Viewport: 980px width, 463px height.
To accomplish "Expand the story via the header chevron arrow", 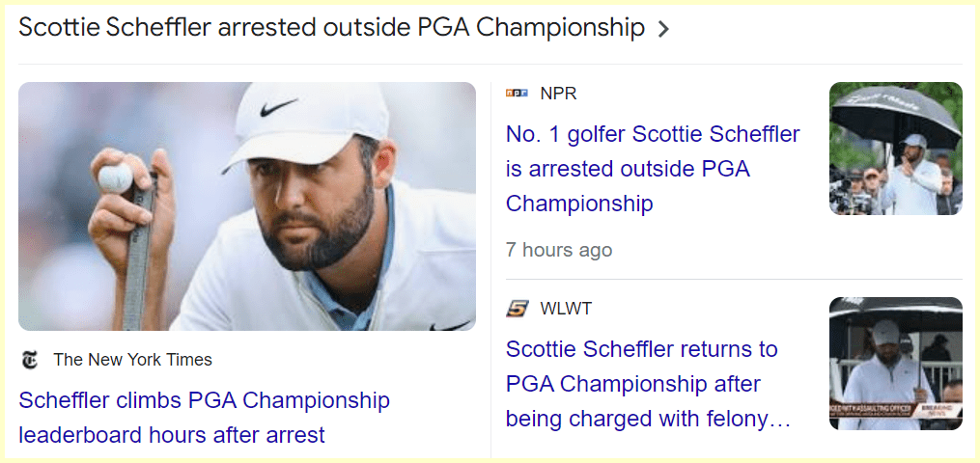I will pos(663,29).
